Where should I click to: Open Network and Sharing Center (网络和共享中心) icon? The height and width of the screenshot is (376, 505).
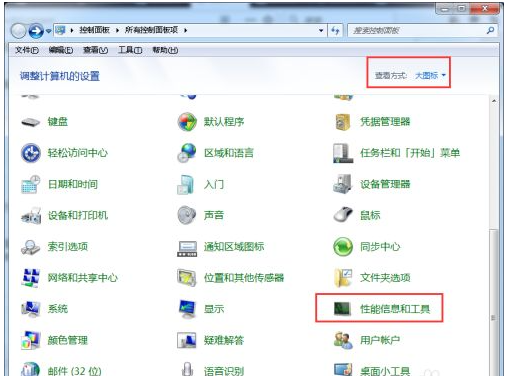point(31,278)
